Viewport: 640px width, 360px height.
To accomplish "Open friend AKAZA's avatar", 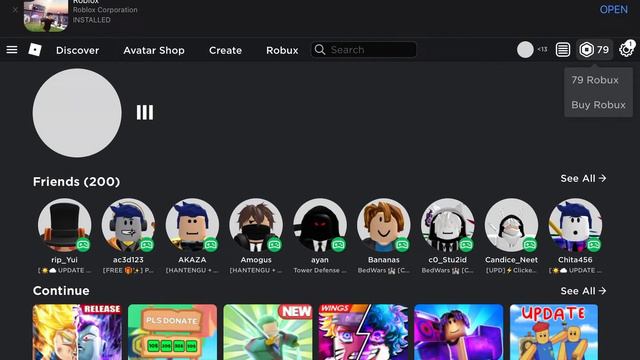I will (x=192, y=225).
